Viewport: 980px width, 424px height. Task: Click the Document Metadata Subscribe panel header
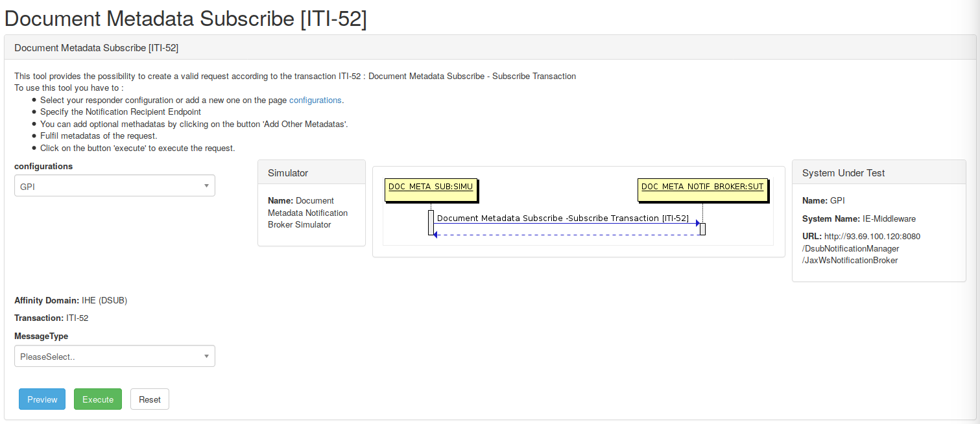(x=96, y=47)
